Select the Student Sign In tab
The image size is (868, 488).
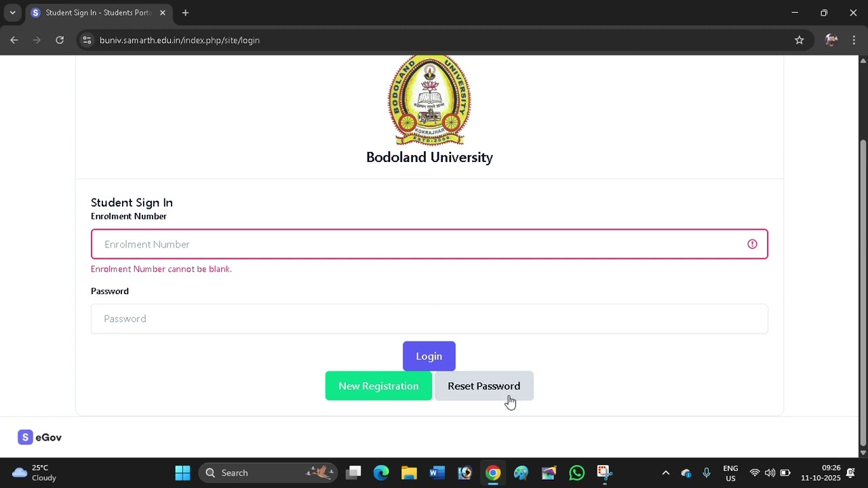[98, 13]
